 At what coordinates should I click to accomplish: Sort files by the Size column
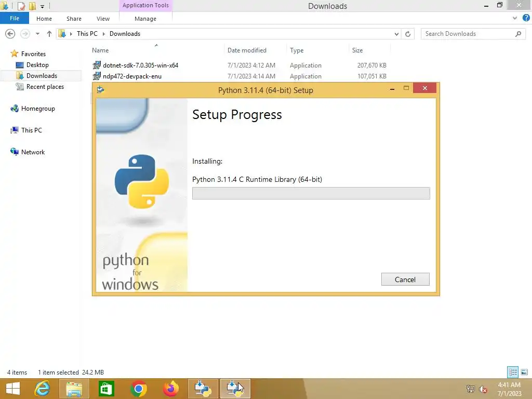(x=357, y=50)
